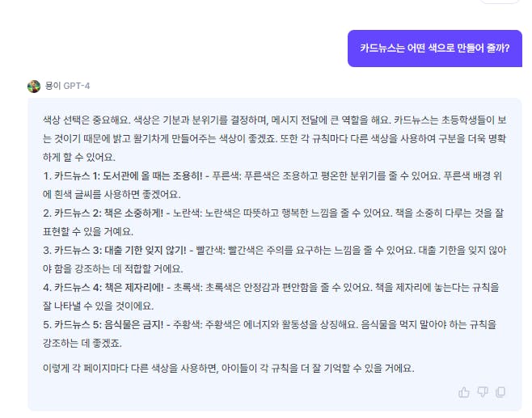
Task: Click the thumbs-down icon on the response
Action: [x=483, y=392]
